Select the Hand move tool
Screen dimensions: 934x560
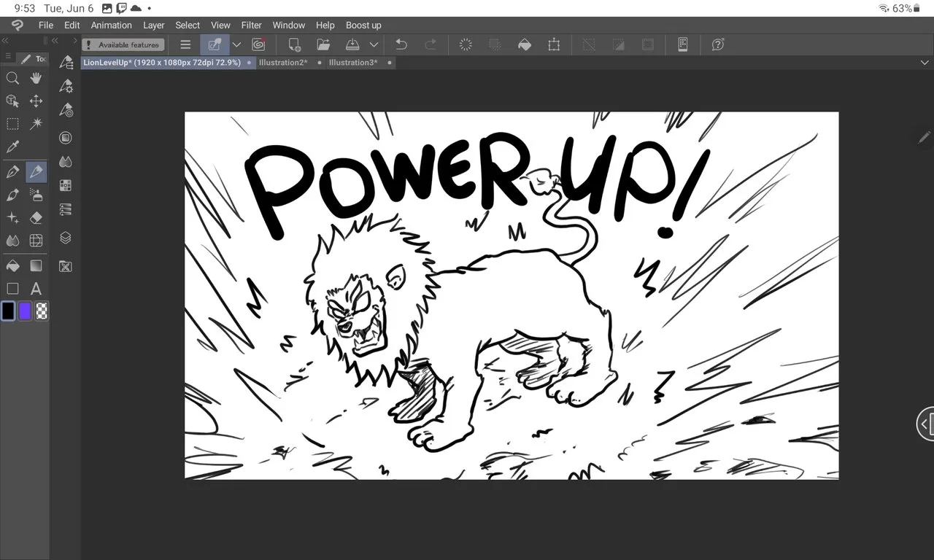pos(36,78)
